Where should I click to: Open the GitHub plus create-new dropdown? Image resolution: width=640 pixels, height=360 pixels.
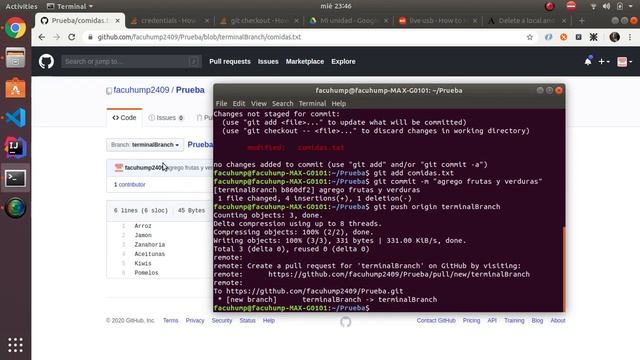click(604, 62)
